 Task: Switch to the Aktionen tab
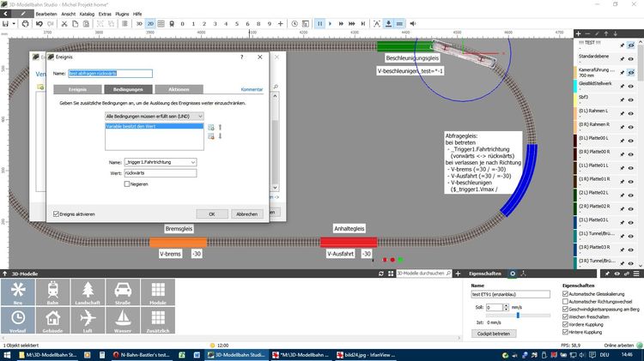pos(179,89)
